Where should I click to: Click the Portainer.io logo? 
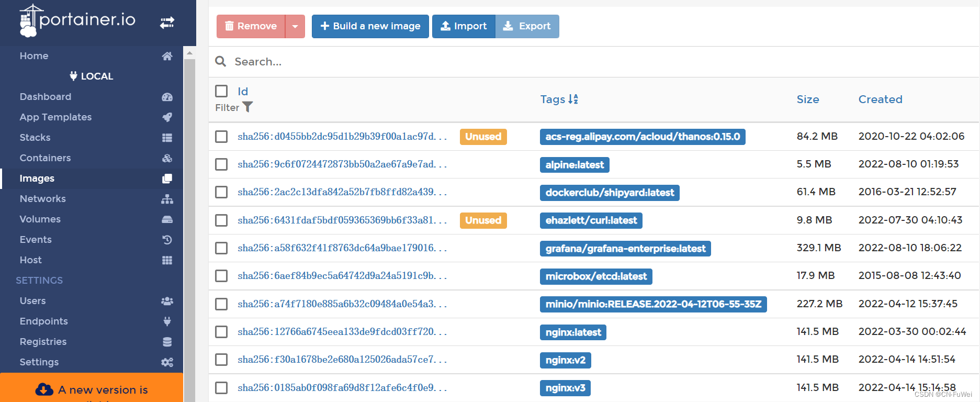click(x=77, y=21)
